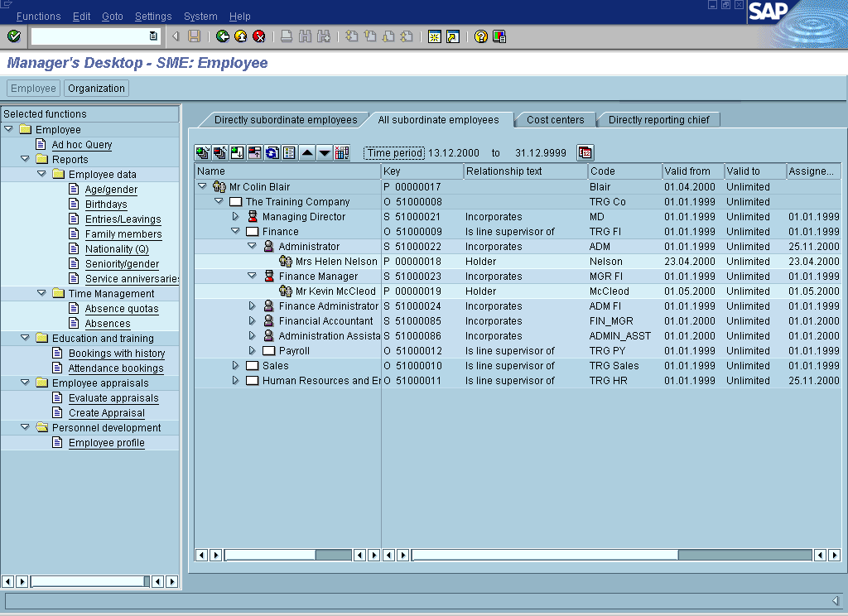Switch to Directly subordinate employees tab
This screenshot has width=848, height=616.
pos(286,119)
